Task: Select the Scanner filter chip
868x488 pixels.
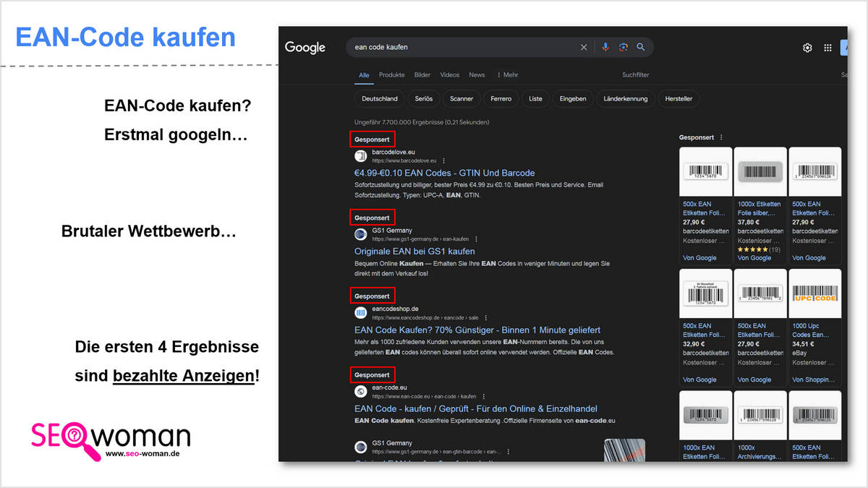Action: (461, 99)
